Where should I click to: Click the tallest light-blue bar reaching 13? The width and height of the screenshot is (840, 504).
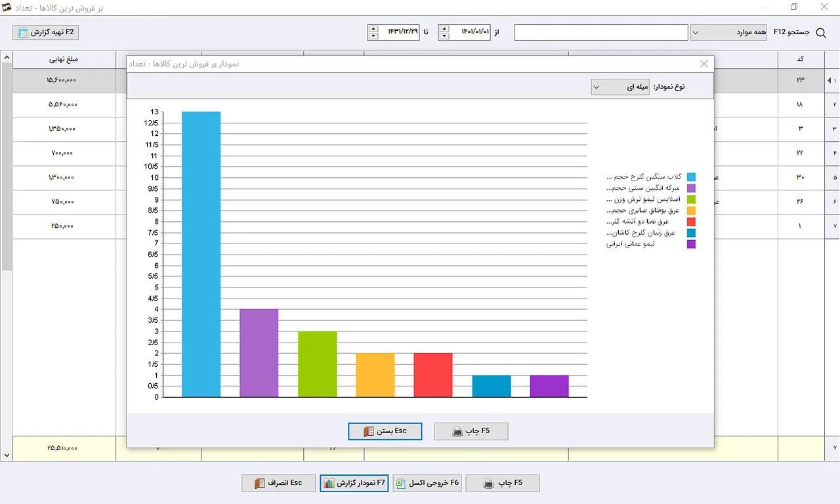[x=201, y=254]
